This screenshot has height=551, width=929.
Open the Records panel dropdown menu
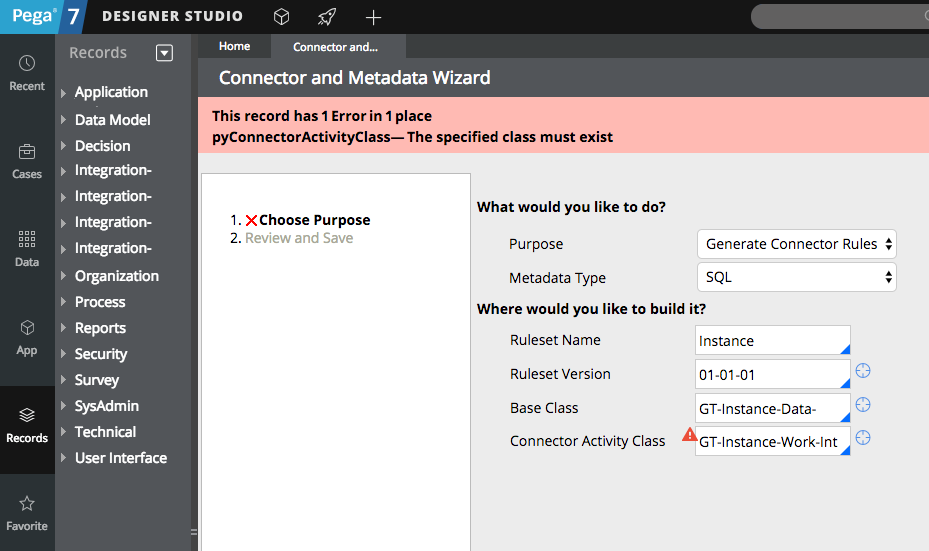pyautogui.click(x=164, y=53)
